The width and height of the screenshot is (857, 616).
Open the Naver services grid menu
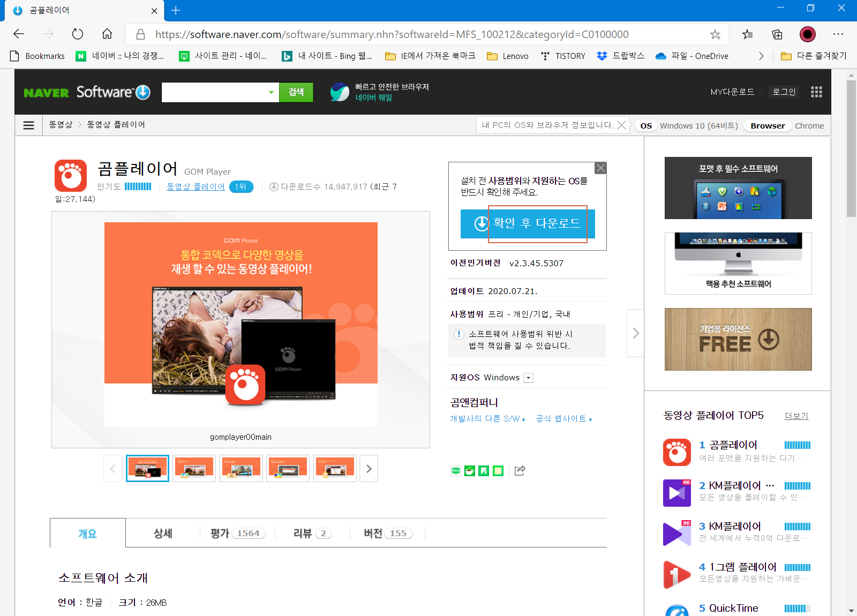(816, 92)
